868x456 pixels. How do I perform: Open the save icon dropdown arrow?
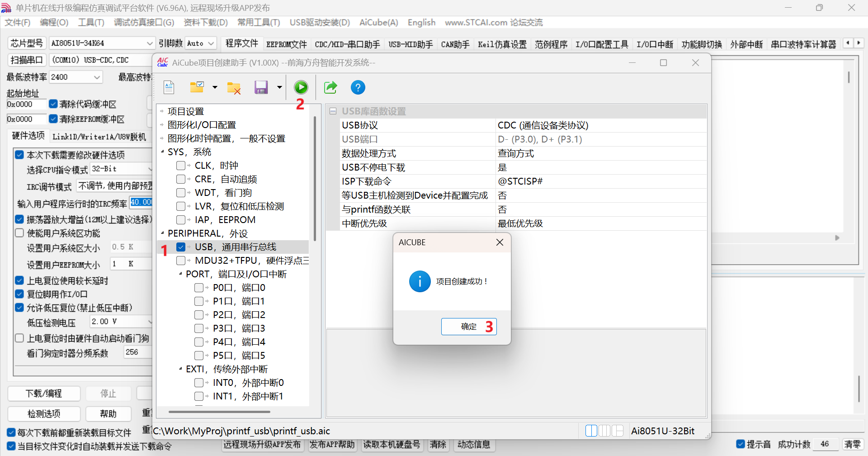(279, 87)
